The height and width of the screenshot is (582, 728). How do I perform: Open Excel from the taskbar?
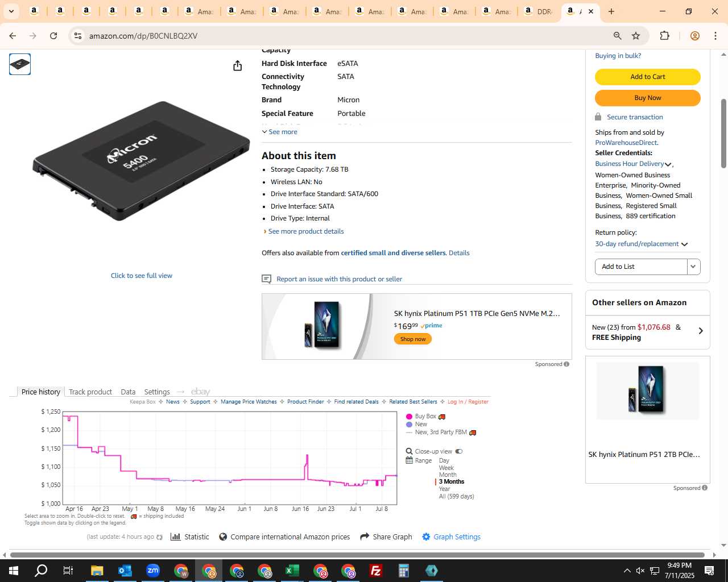[292, 571]
